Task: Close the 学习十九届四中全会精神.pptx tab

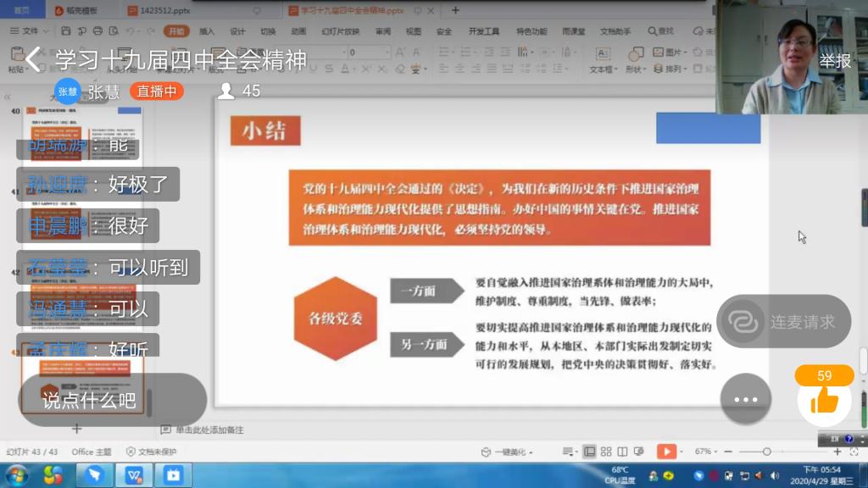Action: [x=431, y=10]
